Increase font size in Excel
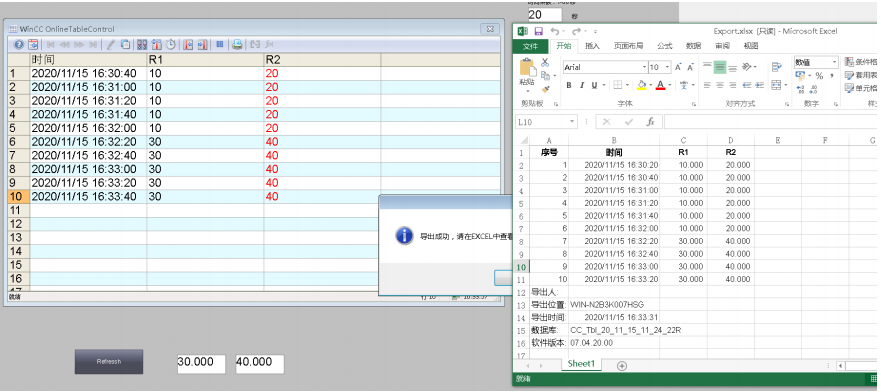Viewport: 881px width, 392px height. coord(678,67)
